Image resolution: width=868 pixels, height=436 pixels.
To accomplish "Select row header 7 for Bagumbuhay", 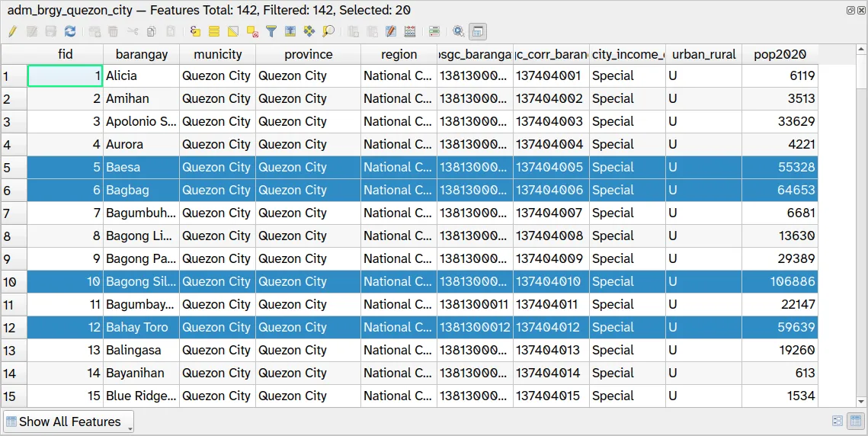I will pos(14,213).
